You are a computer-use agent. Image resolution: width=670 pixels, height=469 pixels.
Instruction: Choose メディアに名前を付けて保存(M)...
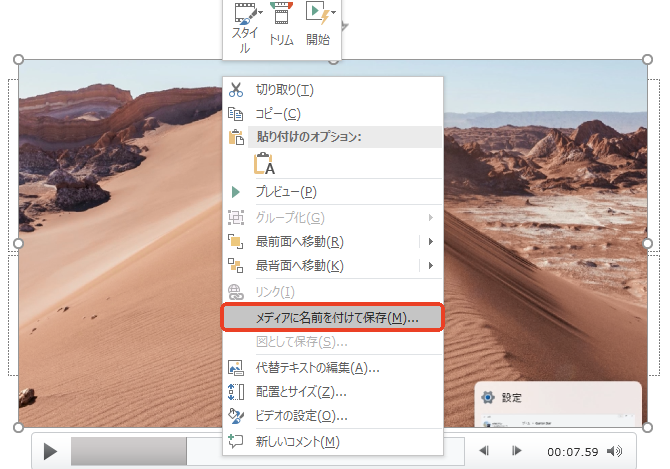click(x=332, y=317)
